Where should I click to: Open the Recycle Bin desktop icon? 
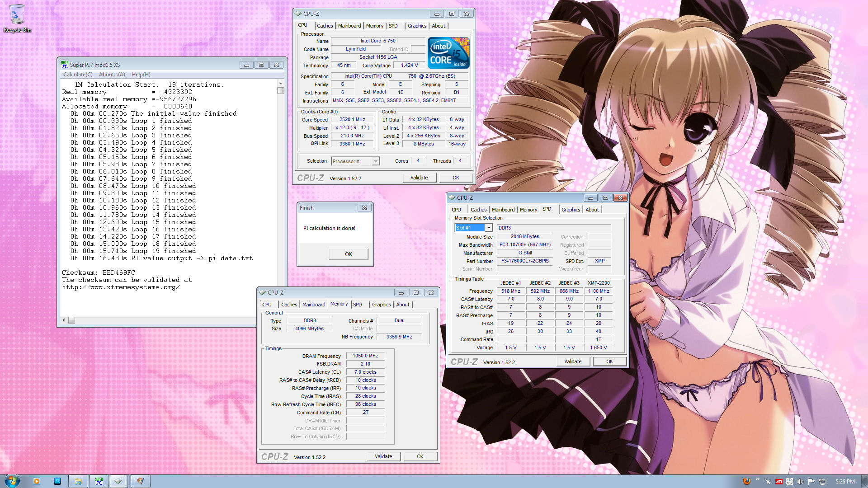pyautogui.click(x=17, y=18)
